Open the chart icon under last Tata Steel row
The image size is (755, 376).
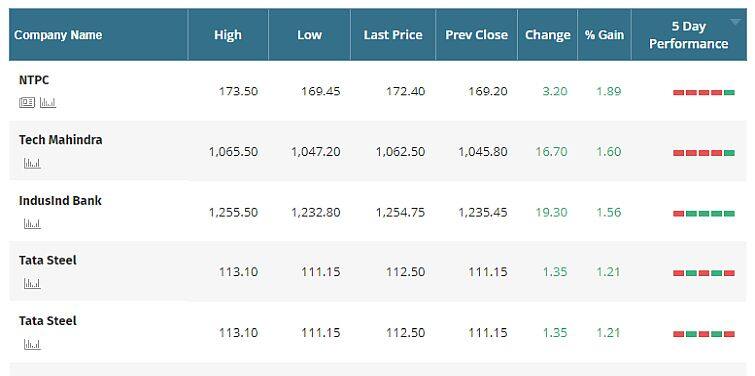32,344
